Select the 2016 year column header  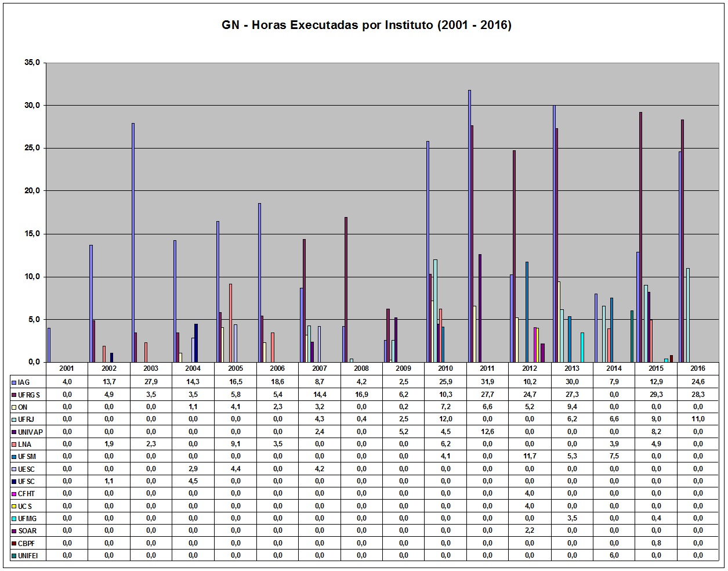click(698, 368)
